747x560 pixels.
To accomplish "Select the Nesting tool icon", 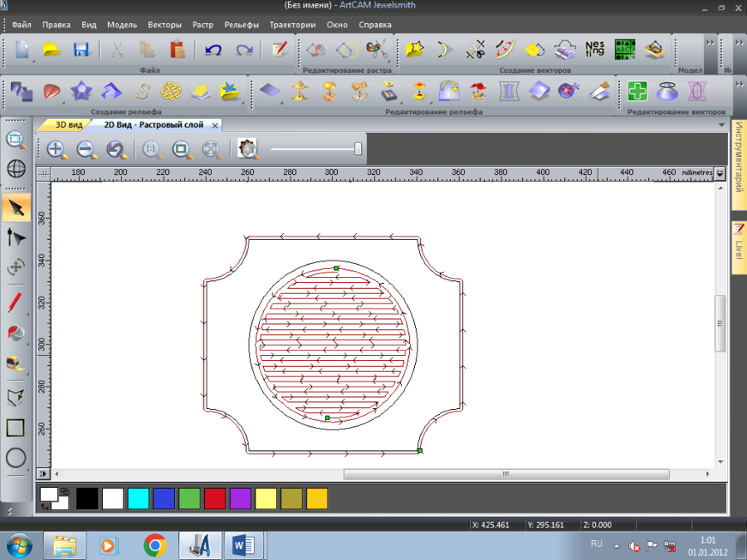I will tap(595, 50).
